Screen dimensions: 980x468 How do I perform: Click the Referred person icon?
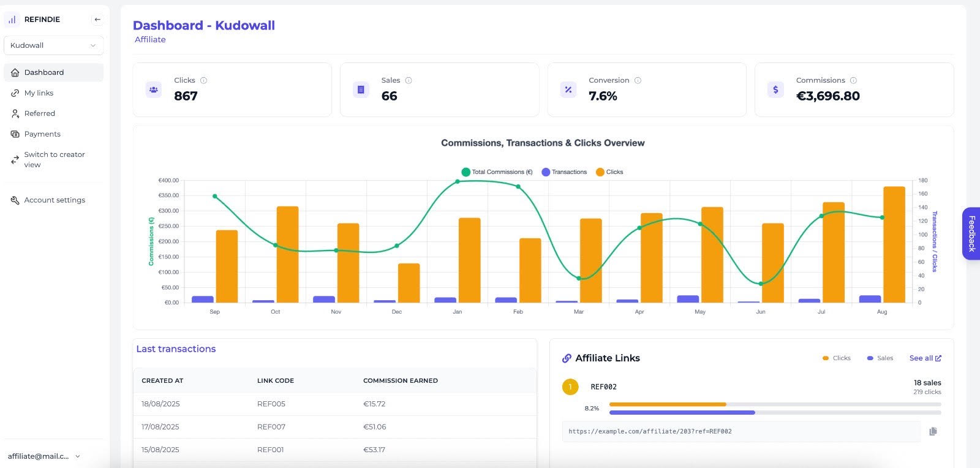(15, 114)
